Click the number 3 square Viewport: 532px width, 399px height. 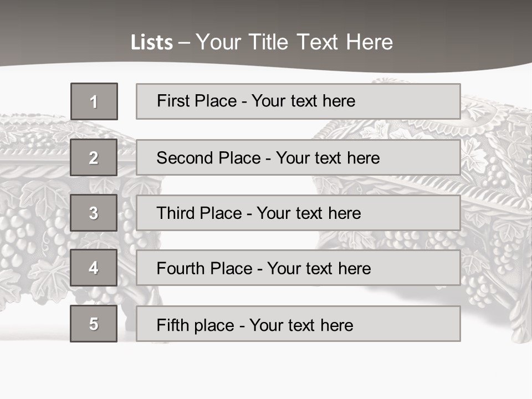(94, 213)
